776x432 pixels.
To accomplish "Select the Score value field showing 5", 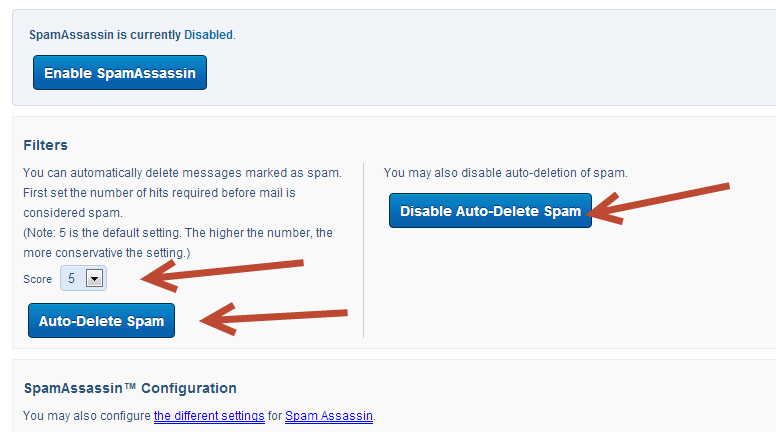I will click(x=83, y=278).
